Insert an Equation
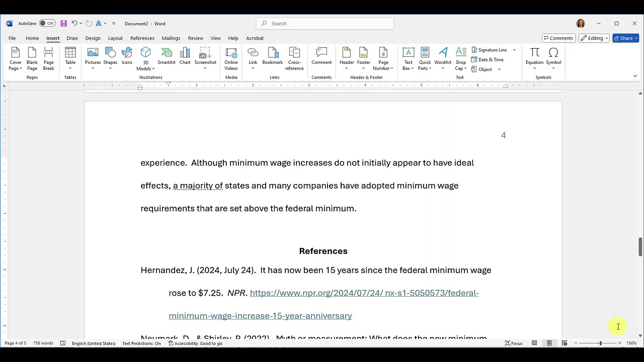 (x=534, y=59)
